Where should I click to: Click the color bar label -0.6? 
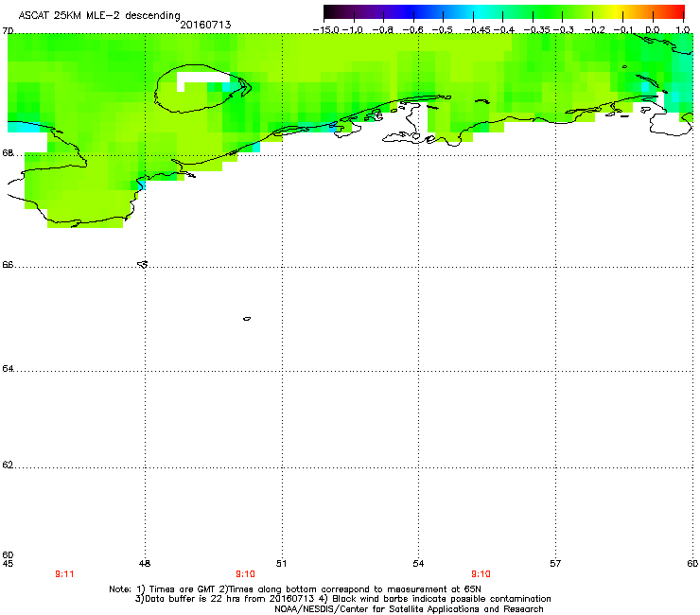point(412,30)
